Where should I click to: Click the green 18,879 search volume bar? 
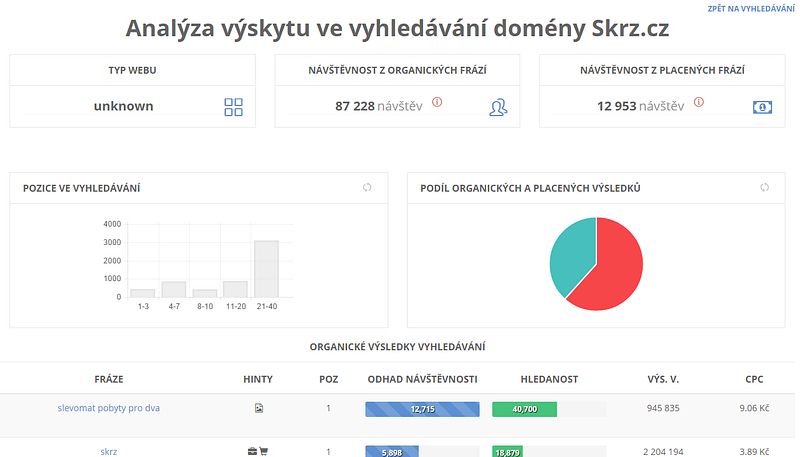tap(507, 452)
